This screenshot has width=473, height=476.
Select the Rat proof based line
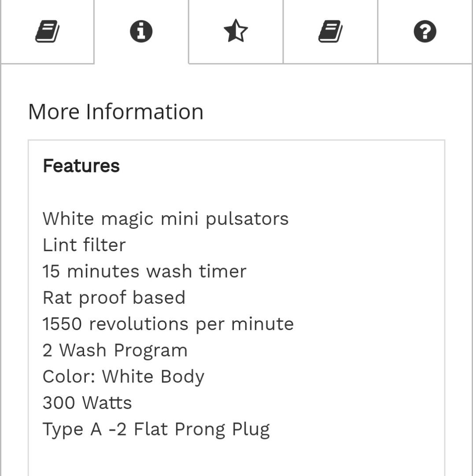(x=114, y=298)
